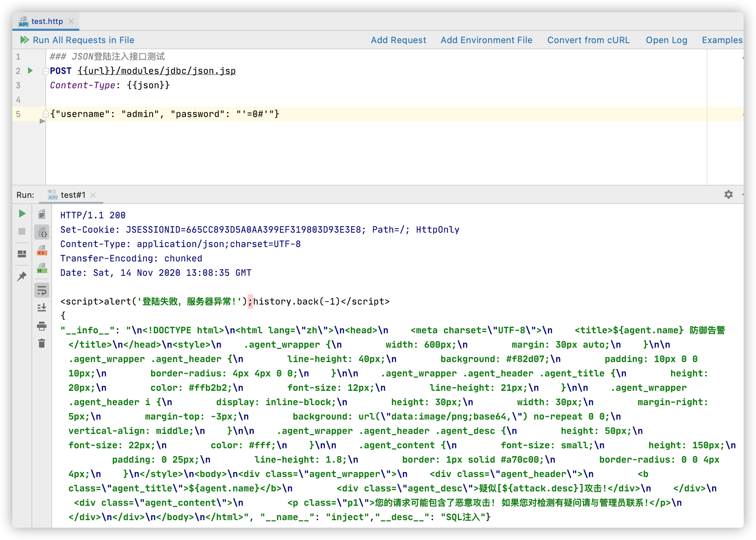Switch to HTML response view icon
Screen dimensions: 756x540
(42, 268)
